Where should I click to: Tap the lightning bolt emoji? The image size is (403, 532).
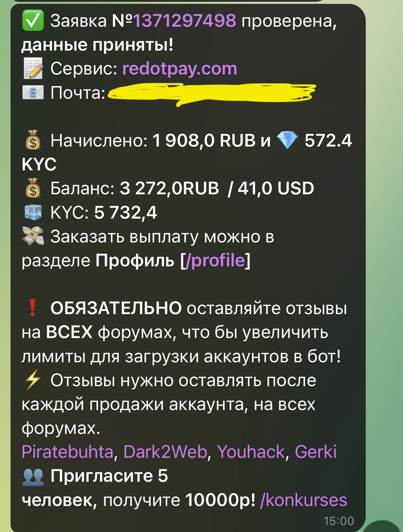coord(33,381)
